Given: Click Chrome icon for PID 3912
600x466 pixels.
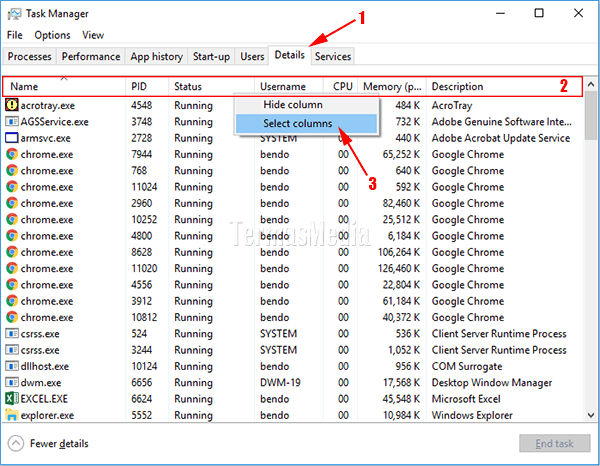Looking at the screenshot, I should point(12,301).
